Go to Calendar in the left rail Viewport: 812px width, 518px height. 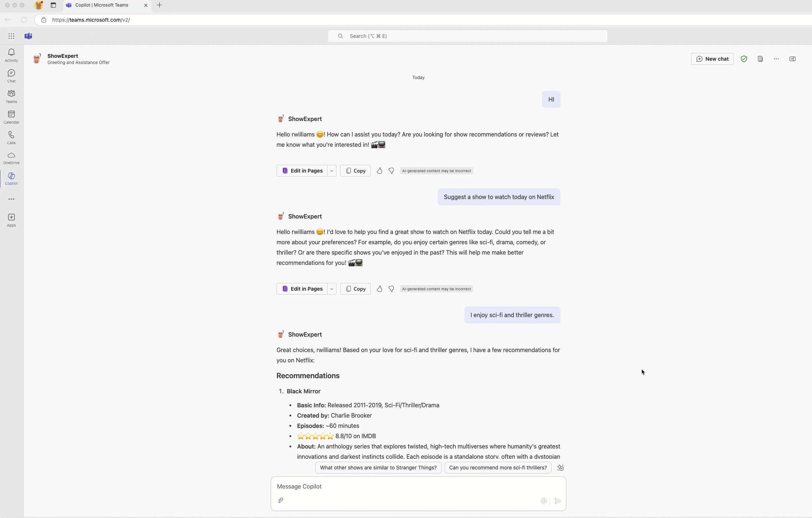click(x=11, y=117)
